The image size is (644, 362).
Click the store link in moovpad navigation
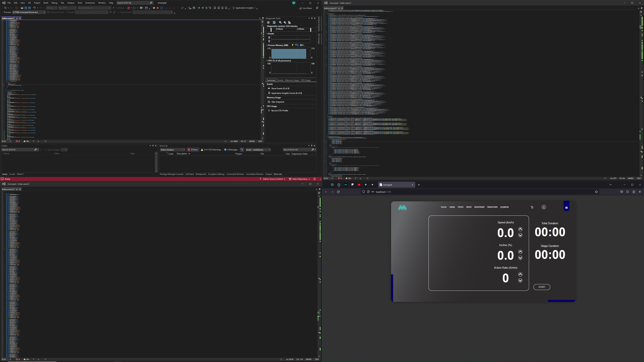point(469,207)
